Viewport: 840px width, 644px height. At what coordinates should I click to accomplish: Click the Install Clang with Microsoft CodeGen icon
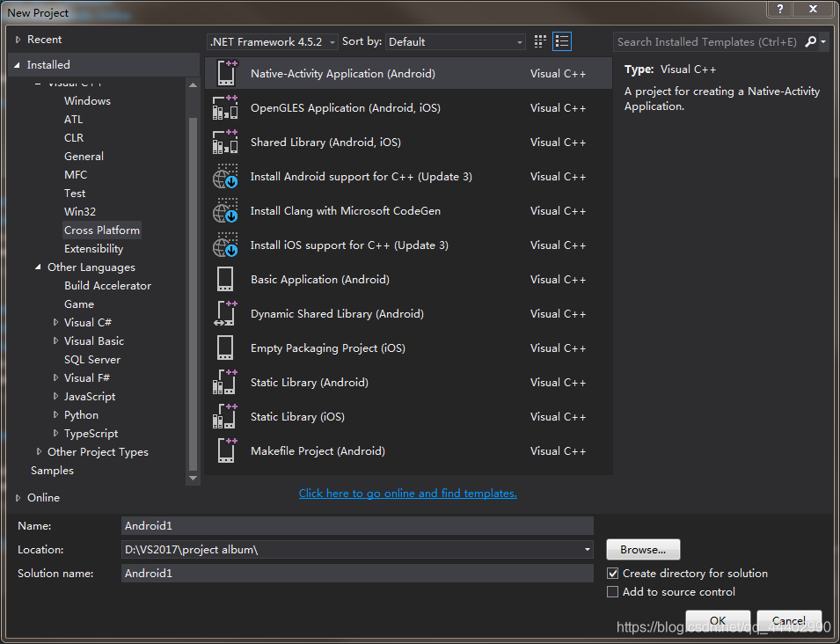(x=225, y=210)
